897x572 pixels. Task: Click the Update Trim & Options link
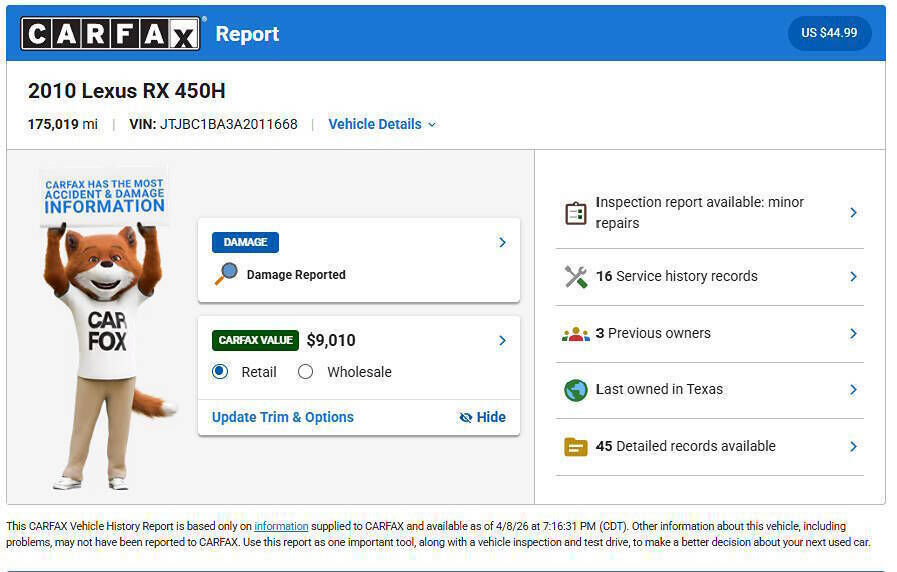coord(283,417)
